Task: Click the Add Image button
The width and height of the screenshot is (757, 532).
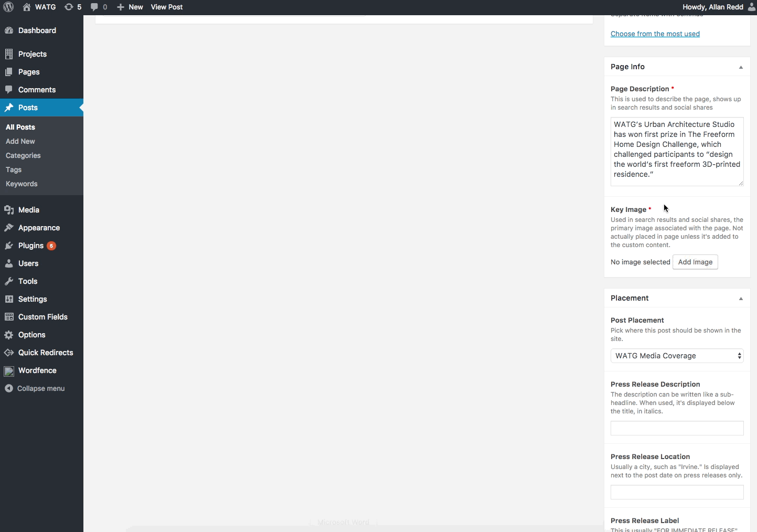Action: (x=695, y=262)
